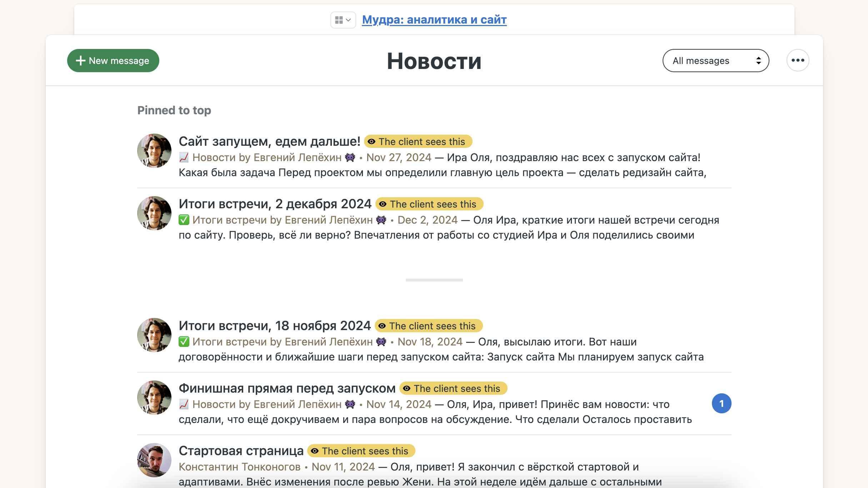This screenshot has width=868, height=488.
Task: Open the All messages filter dropdown
Action: click(715, 61)
